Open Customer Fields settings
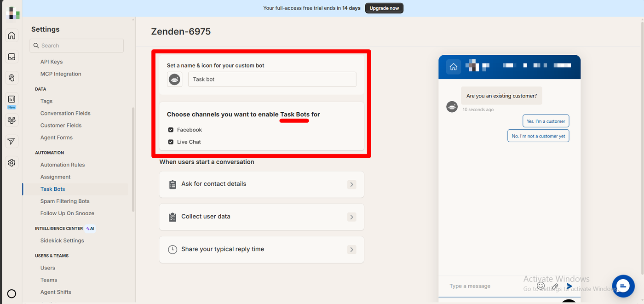 pos(61,125)
